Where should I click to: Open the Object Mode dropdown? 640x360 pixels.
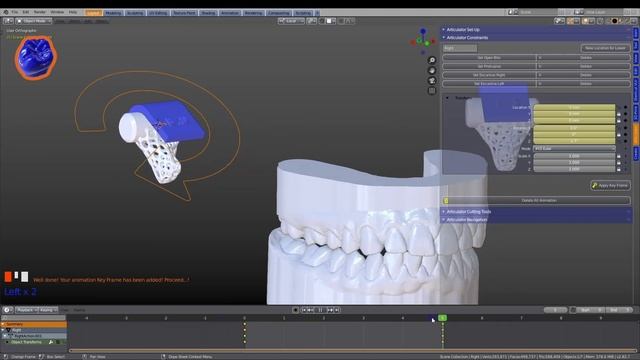pos(33,21)
